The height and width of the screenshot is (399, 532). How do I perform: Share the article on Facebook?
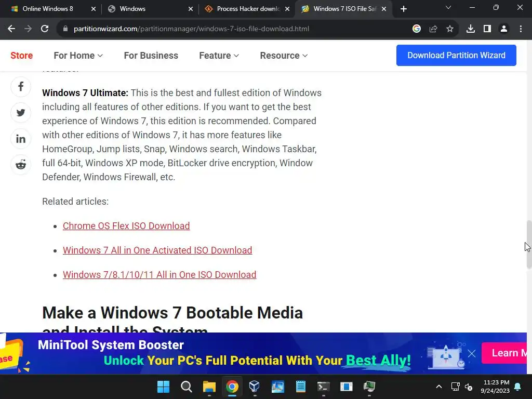point(21,87)
